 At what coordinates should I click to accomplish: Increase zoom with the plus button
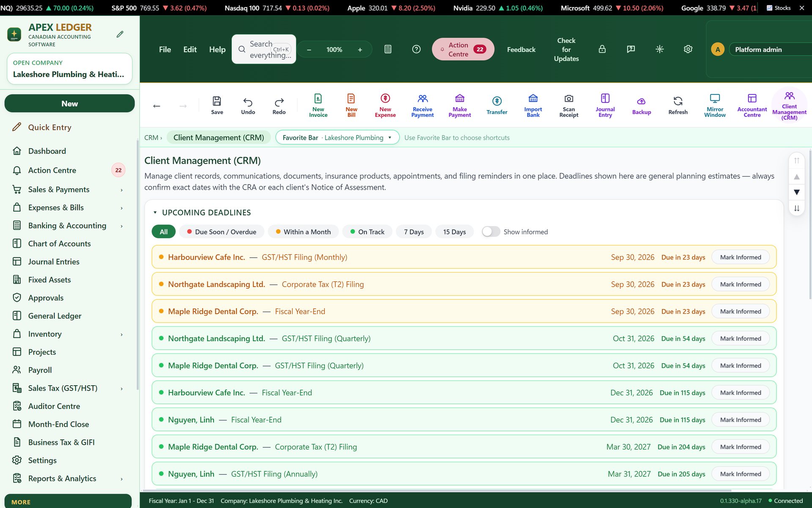click(360, 50)
